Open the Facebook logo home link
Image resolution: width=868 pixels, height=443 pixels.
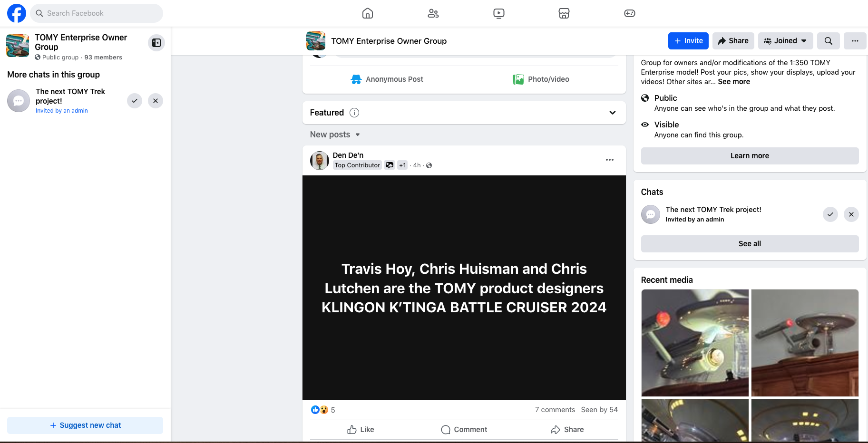click(17, 13)
